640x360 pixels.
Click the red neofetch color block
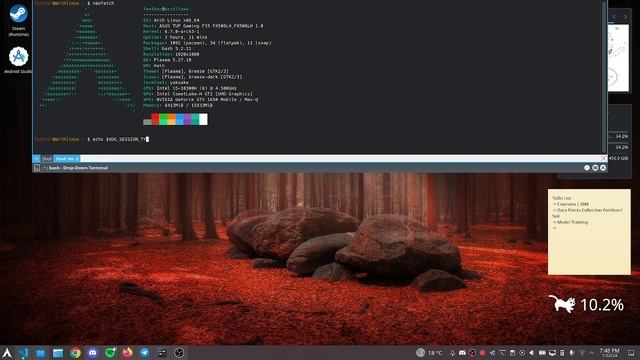tap(156, 119)
